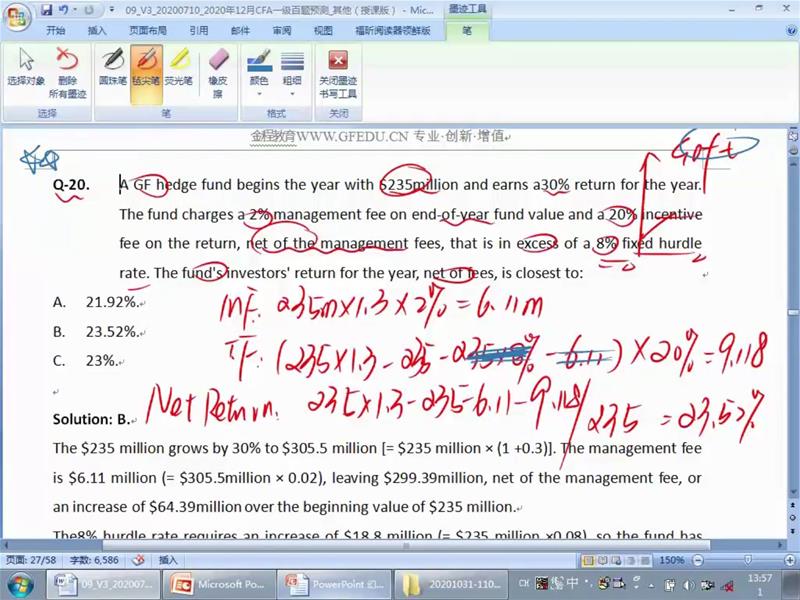This screenshot has width=800, height=600.
Task: Show hidden tray icons arrow
Action: (651, 585)
